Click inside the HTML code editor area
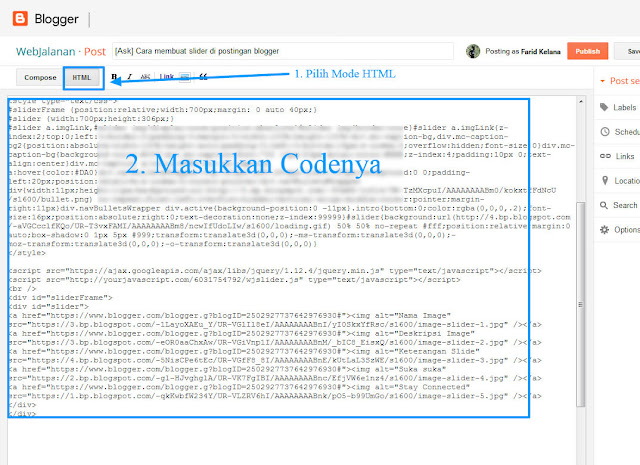640x465 pixels. [x=292, y=280]
